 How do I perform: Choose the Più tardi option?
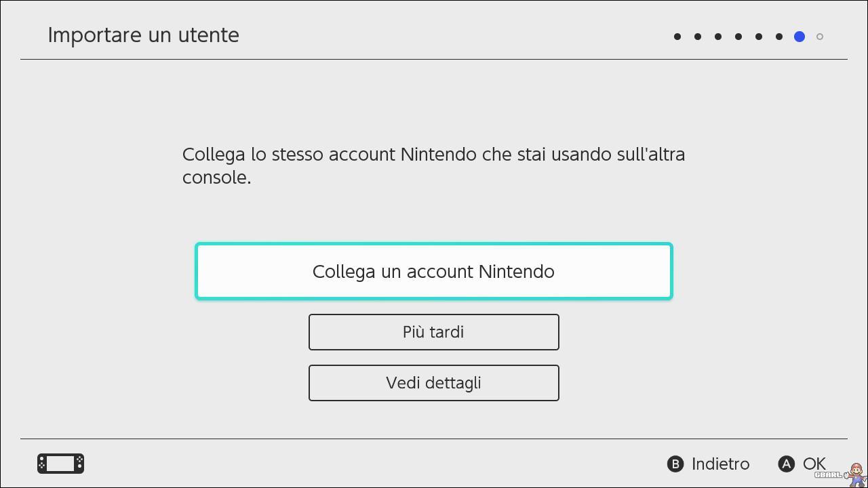pyautogui.click(x=434, y=332)
